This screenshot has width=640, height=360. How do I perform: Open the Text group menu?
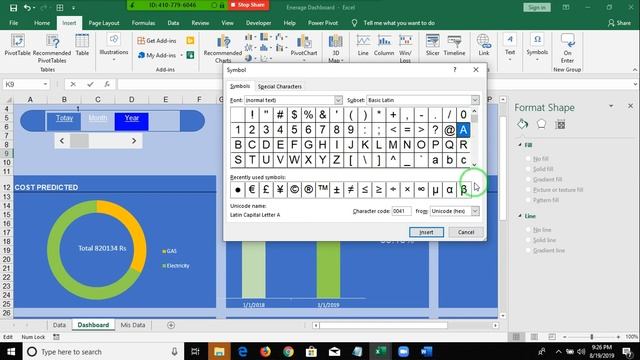(510, 47)
